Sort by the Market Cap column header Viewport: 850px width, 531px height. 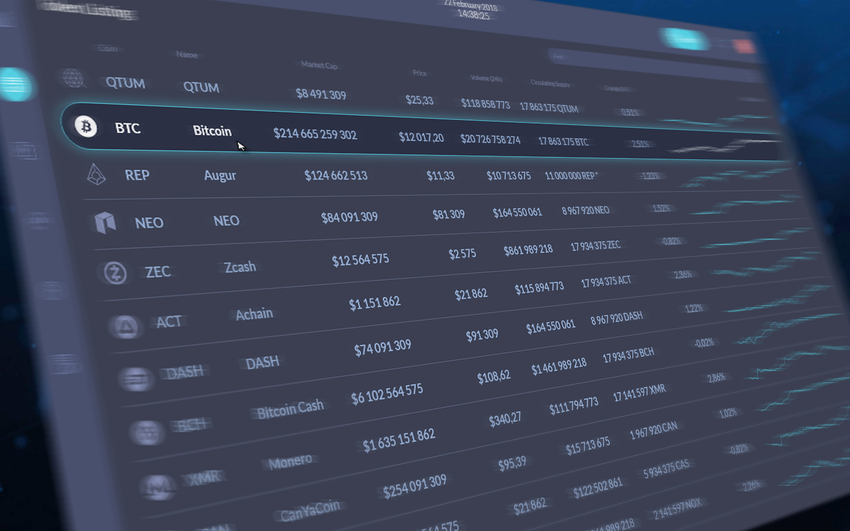(x=319, y=65)
